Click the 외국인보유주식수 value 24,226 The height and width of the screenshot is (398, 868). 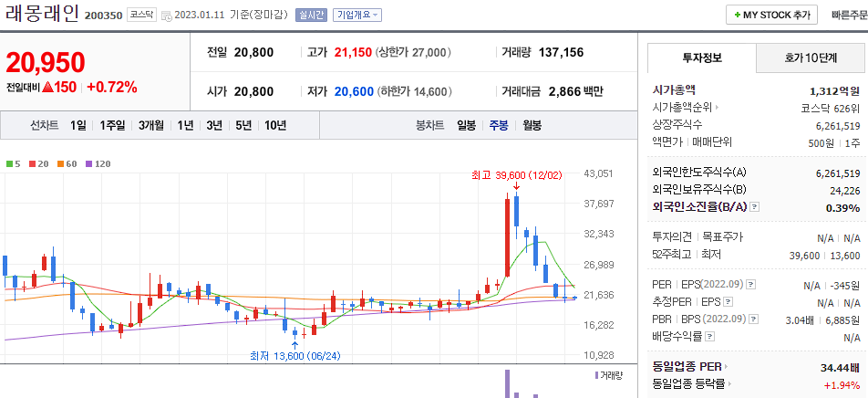tap(844, 191)
